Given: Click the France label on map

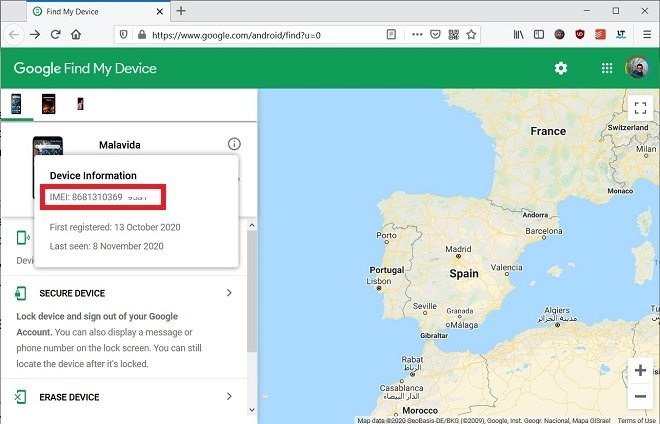Looking at the screenshot, I should point(548,131).
